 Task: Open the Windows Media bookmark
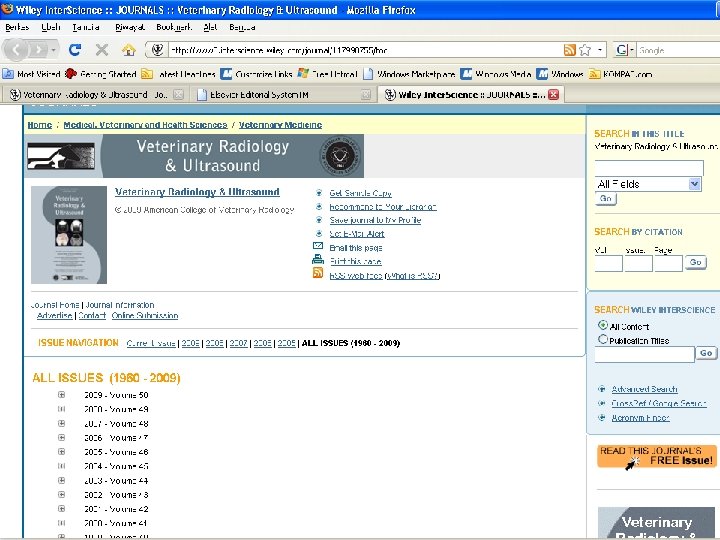click(x=495, y=74)
